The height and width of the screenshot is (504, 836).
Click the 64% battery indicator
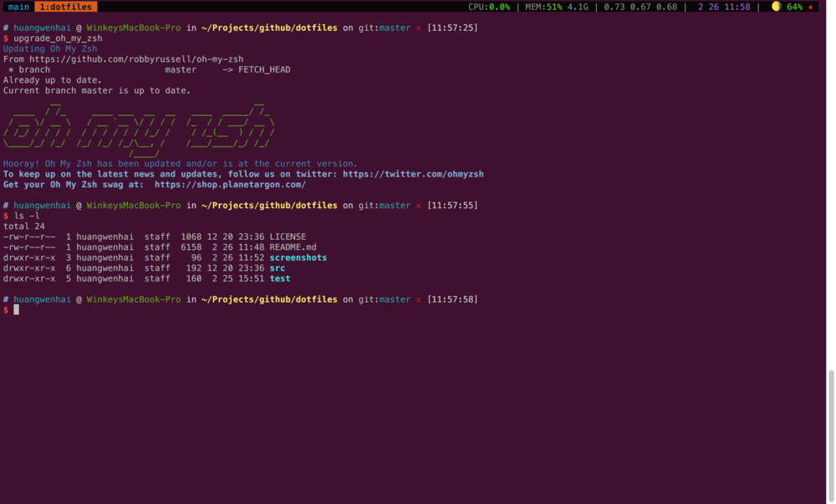(794, 7)
